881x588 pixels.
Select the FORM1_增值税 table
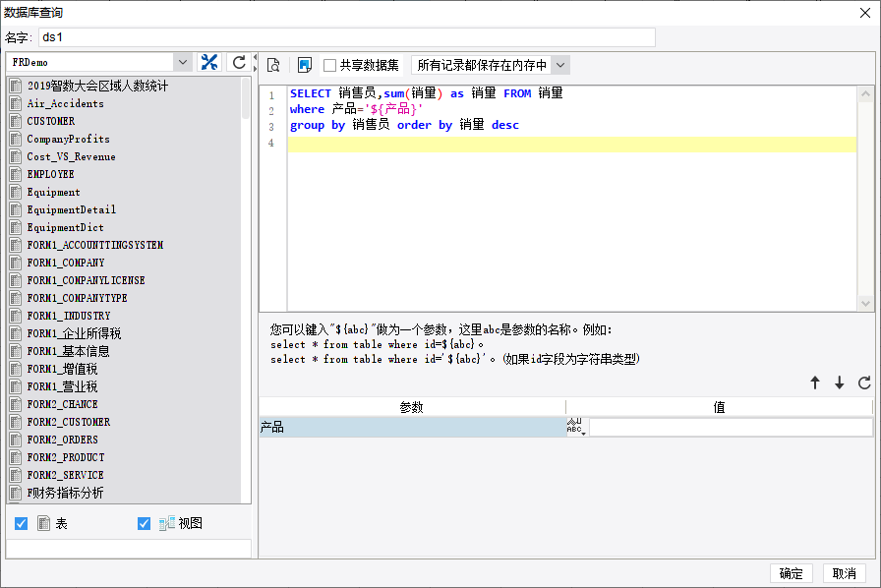click(62, 369)
